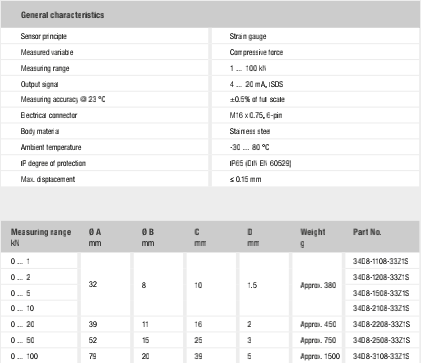The image size is (421, 363).
Task: Select part number 3408-3108-33Z1S
Action: [x=381, y=356]
